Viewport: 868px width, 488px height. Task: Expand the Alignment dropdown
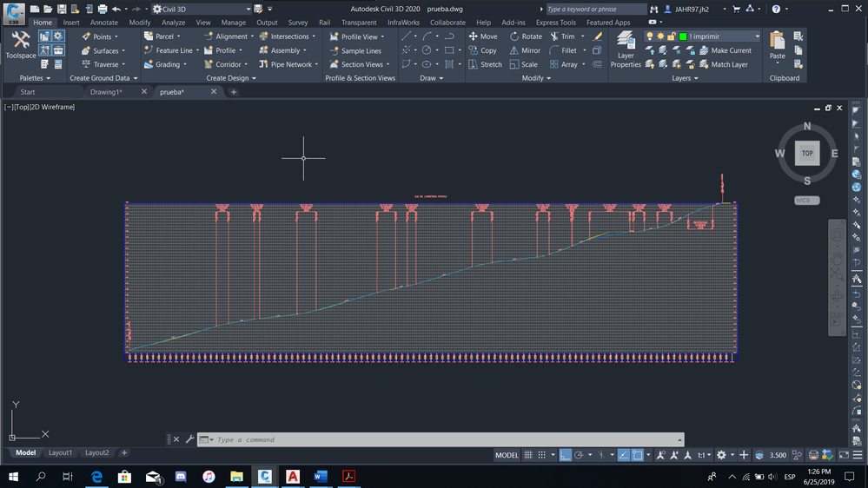pyautogui.click(x=252, y=36)
